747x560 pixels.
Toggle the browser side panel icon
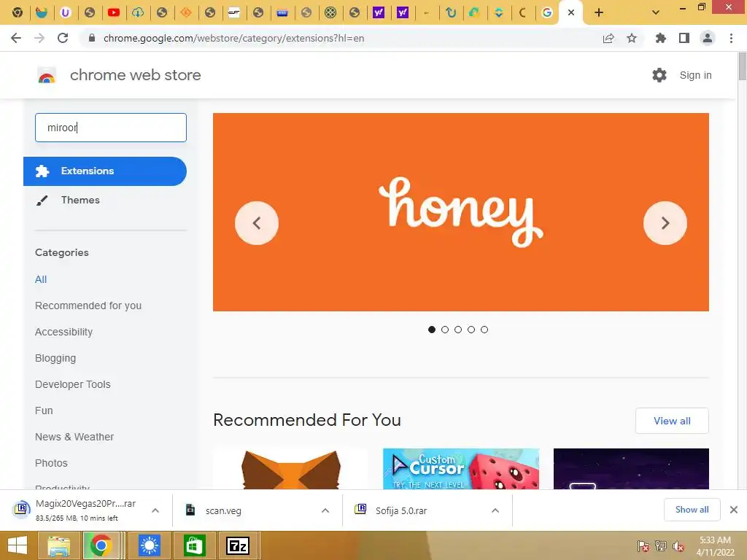[684, 38]
